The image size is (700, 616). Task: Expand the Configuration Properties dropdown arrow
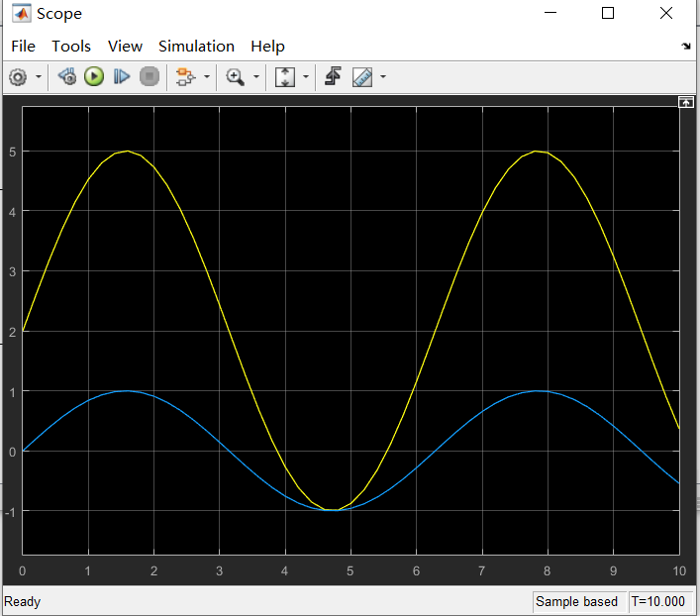pos(39,77)
